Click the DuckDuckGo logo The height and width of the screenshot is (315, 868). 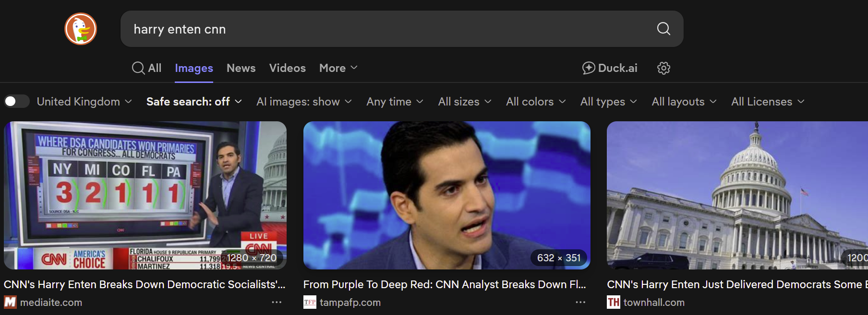81,29
